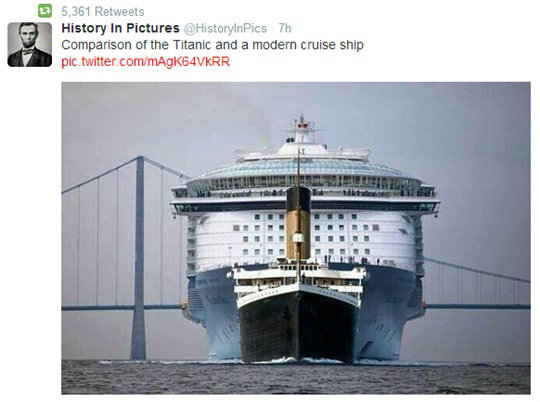Click the Titanic's white upper deck
This screenshot has height=402, width=540.
[299, 279]
